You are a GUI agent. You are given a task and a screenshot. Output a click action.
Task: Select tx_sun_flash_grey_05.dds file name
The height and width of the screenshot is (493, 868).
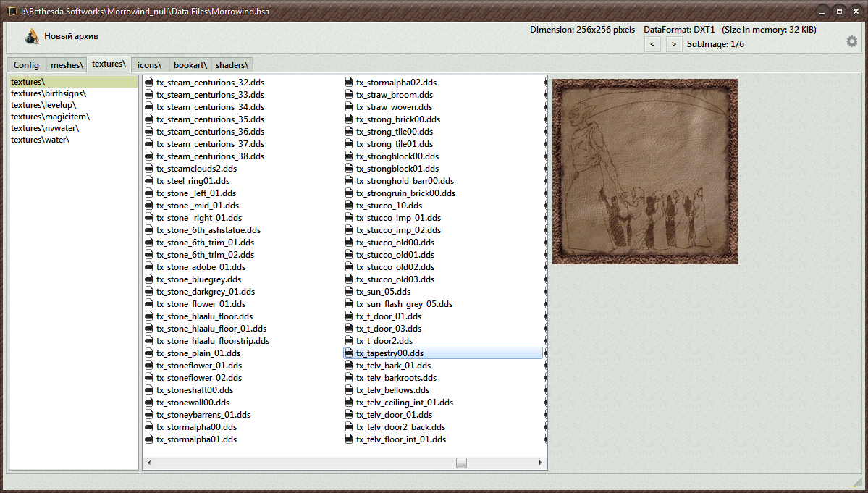tap(404, 304)
